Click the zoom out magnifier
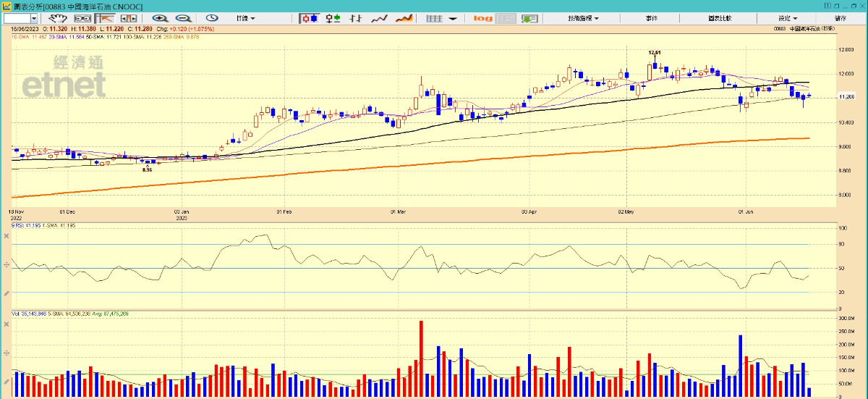This screenshot has height=399, width=868. [x=184, y=18]
